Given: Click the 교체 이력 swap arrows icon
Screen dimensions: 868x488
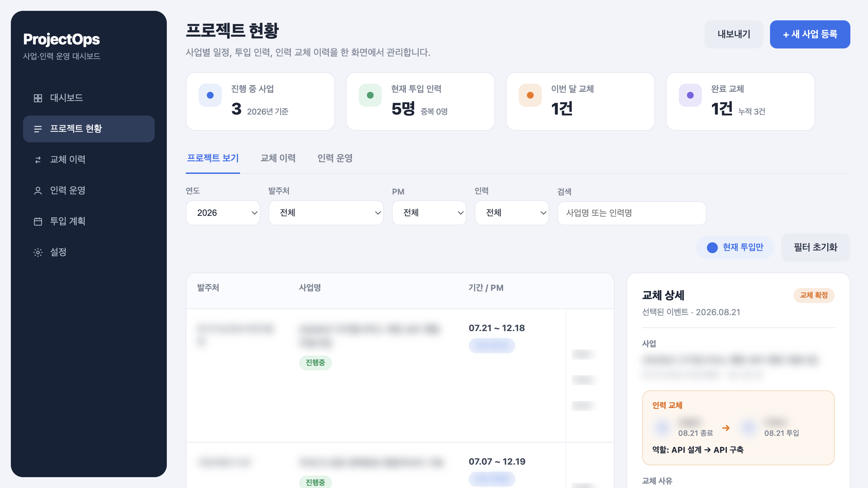Looking at the screenshot, I should point(38,160).
